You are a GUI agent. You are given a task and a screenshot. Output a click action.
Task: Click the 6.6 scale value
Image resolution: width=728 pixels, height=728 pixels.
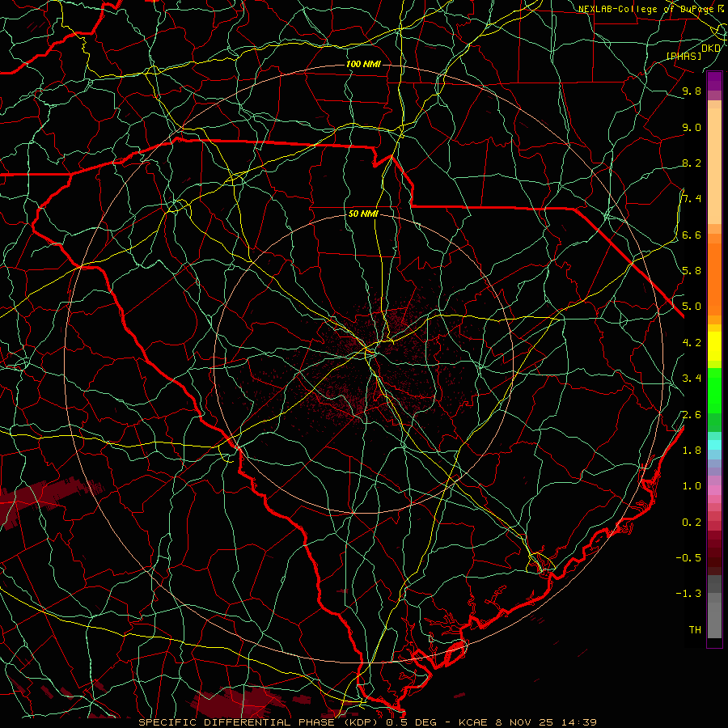[x=692, y=235]
